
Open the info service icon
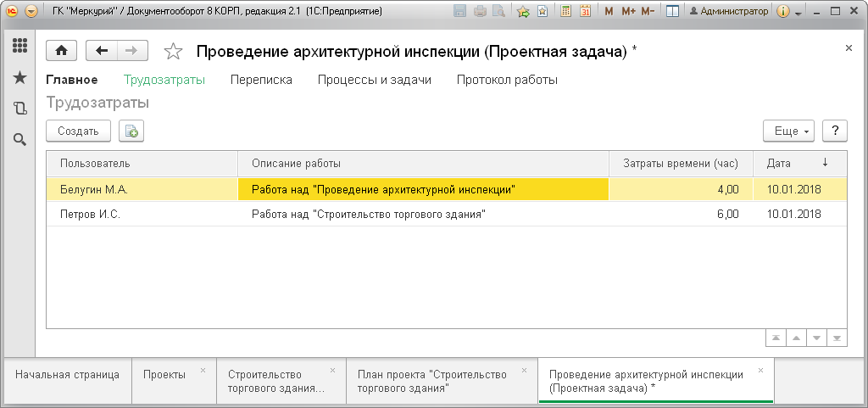pos(782,11)
